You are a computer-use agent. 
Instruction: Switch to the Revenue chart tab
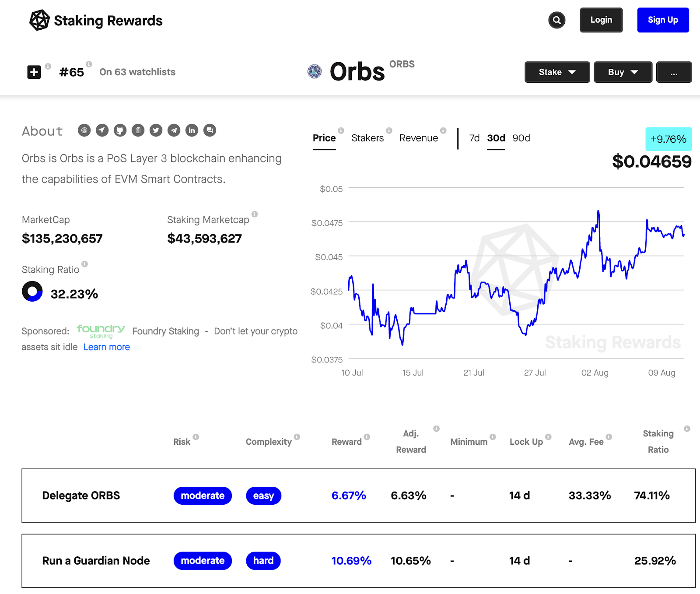[x=419, y=138]
